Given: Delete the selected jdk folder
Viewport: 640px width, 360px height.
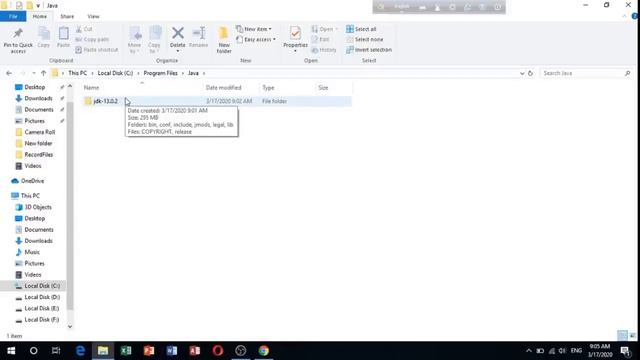Looking at the screenshot, I should (178, 37).
